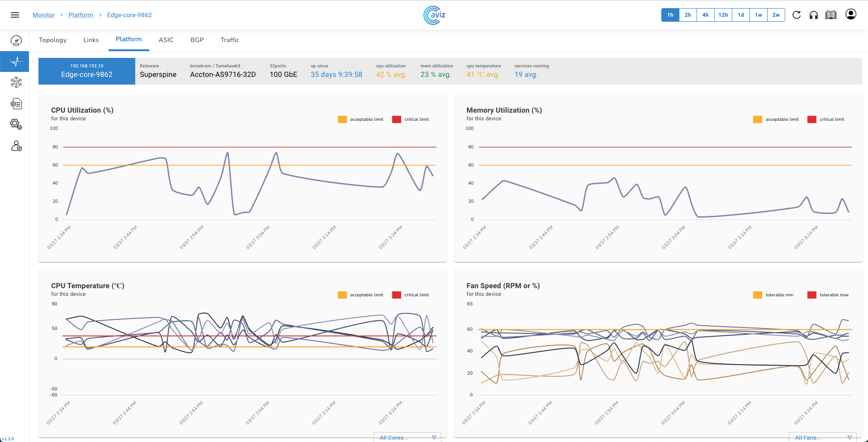Expand the All Cores dropdown
The image size is (868, 442).
(408, 437)
